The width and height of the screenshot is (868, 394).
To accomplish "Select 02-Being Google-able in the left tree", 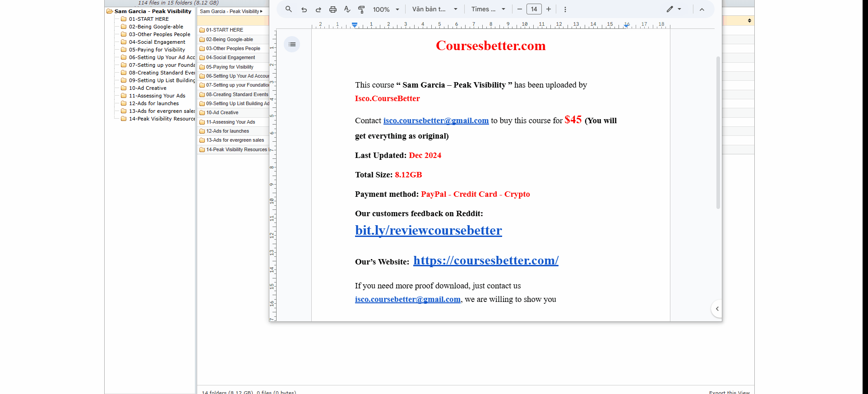I will [156, 27].
